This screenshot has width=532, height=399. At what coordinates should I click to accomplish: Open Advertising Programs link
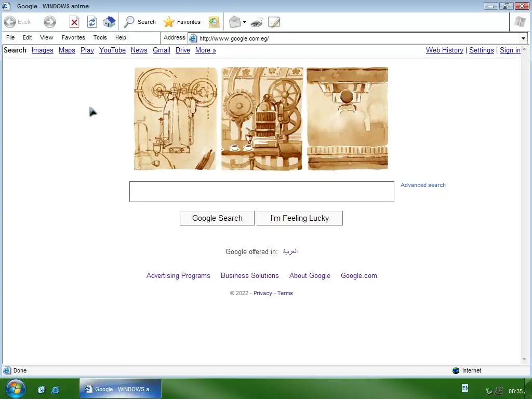click(178, 275)
